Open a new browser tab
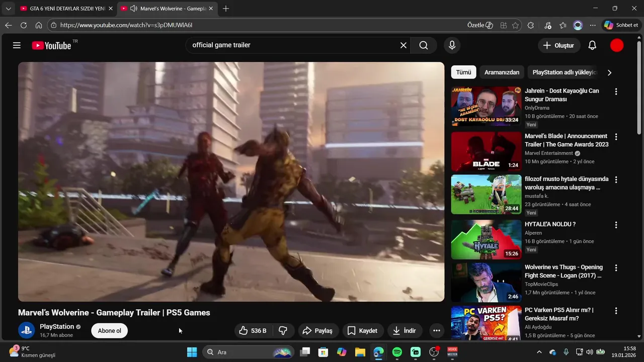 pos(226,9)
